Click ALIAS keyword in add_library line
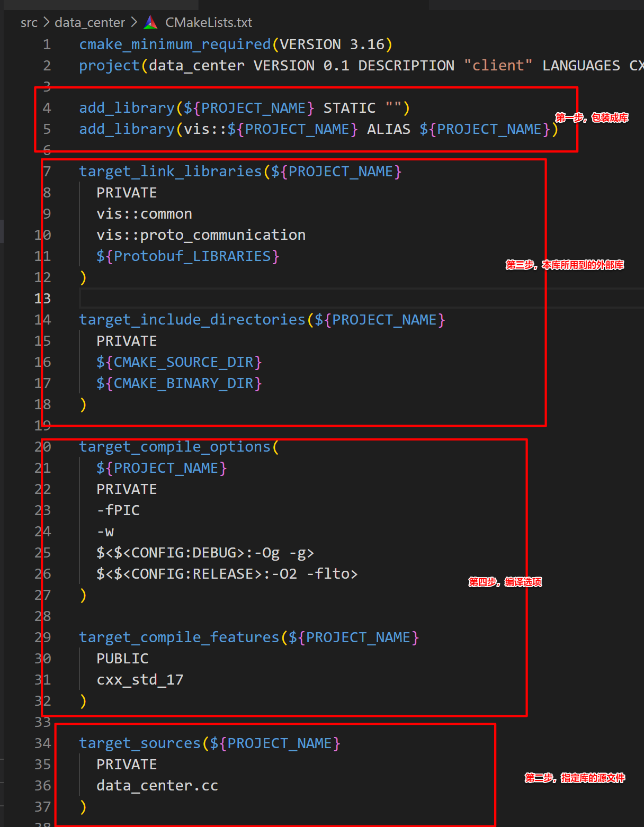This screenshot has height=827, width=644. [388, 129]
